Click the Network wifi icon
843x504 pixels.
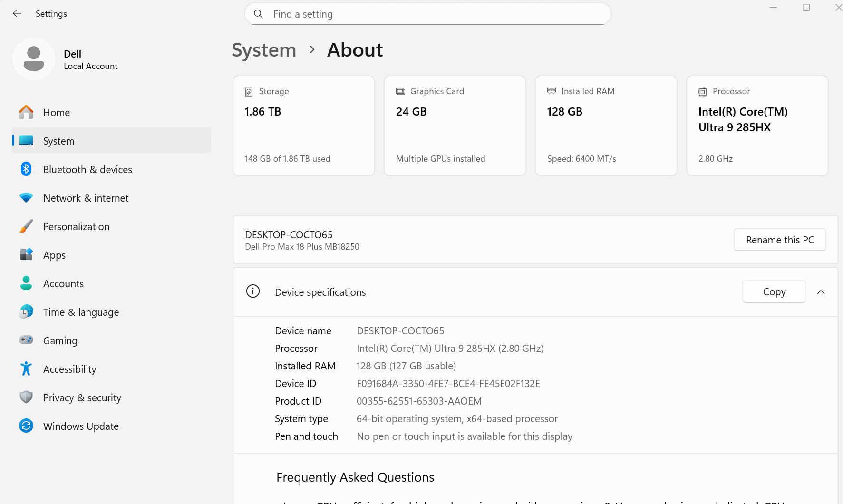pos(26,198)
